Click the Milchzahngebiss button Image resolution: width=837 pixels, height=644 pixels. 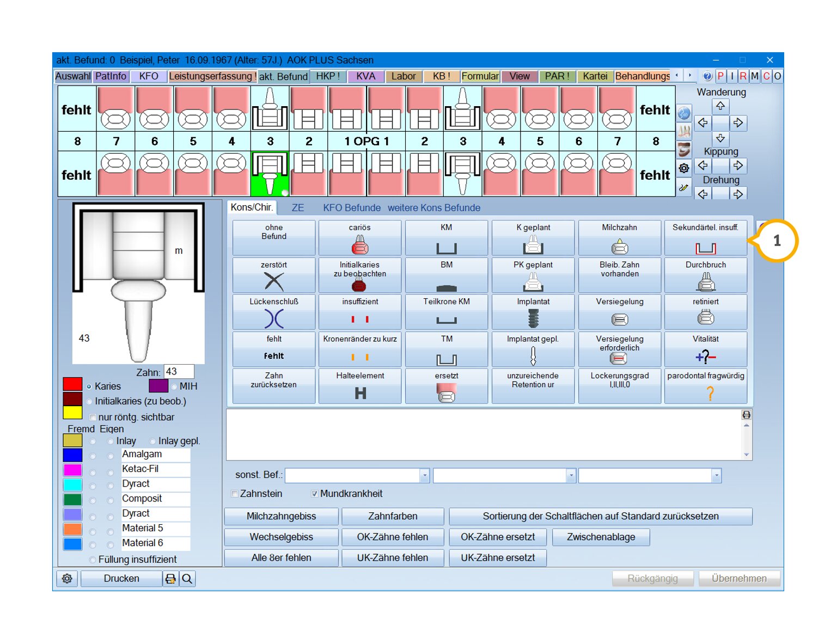click(281, 517)
